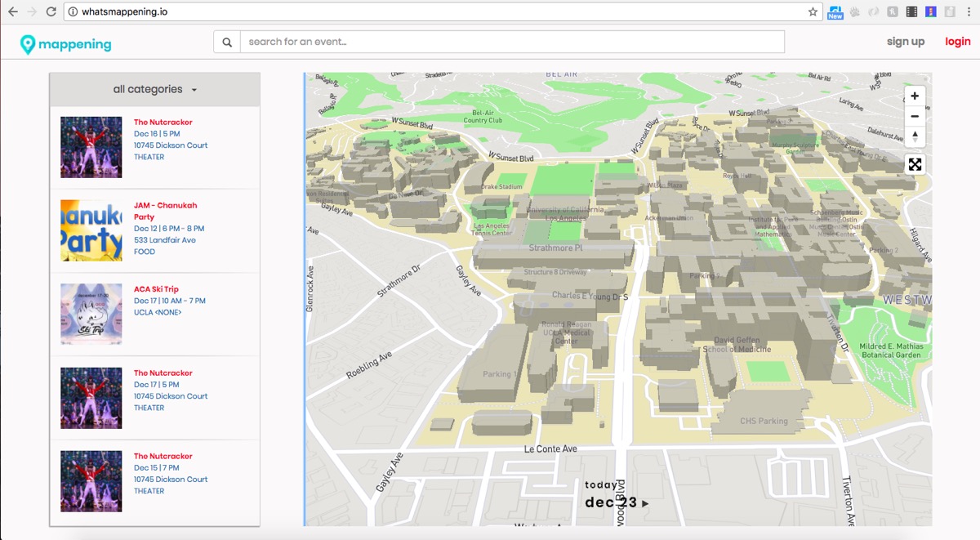Click Roebling Ave street label
980x540 pixels.
point(368,365)
